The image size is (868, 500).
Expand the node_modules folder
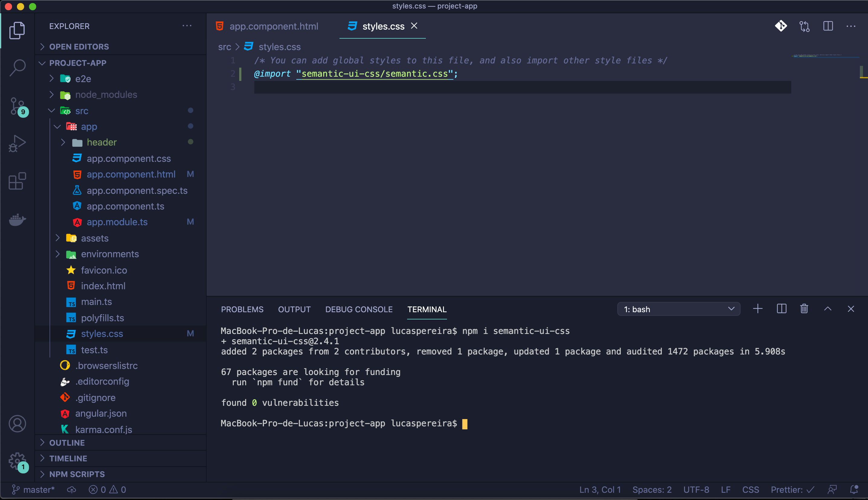106,95
